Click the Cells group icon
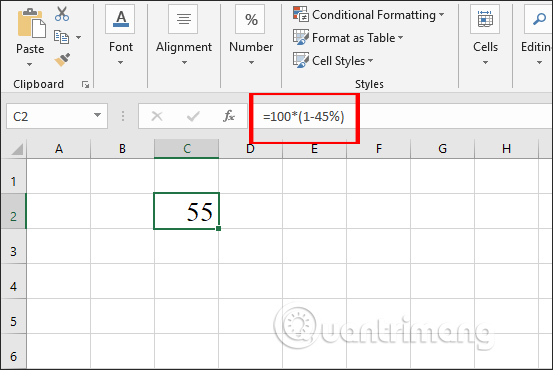 pos(485,19)
